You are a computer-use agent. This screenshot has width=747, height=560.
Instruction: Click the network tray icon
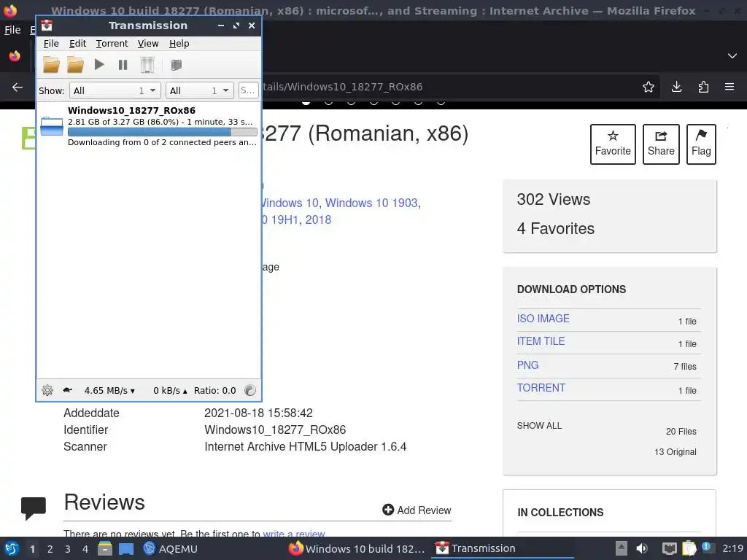pos(670,548)
